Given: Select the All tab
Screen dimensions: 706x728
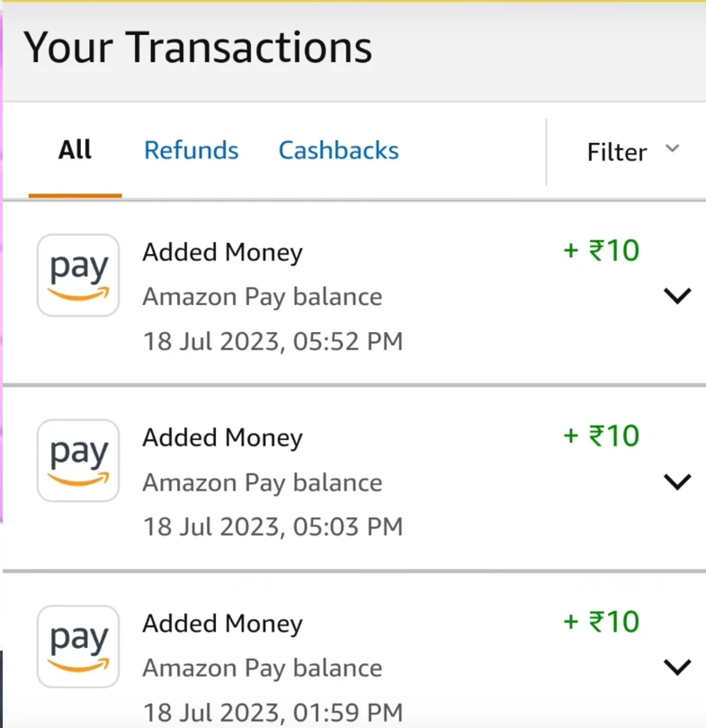Looking at the screenshot, I should point(75,150).
